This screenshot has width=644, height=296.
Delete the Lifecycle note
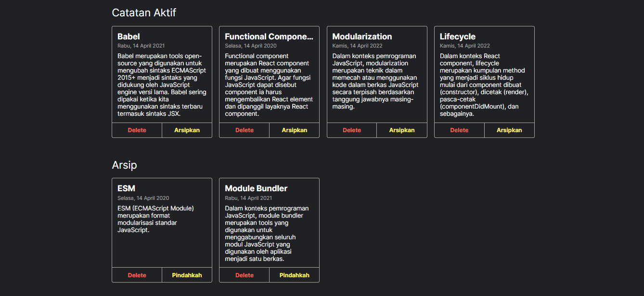coord(459,130)
